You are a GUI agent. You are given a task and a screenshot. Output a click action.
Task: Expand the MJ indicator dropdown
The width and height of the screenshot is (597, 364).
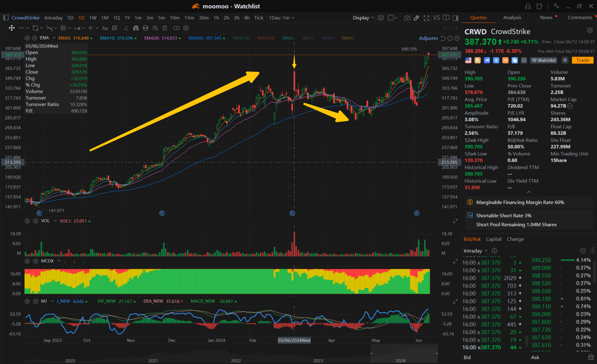pos(52,301)
